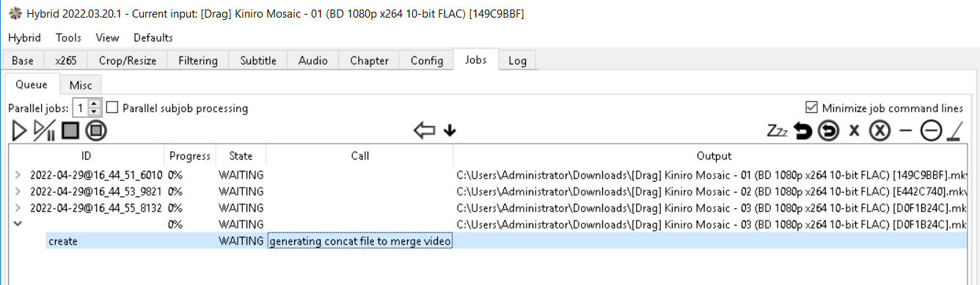Click the circled X icon
980x285 pixels.
(880, 131)
